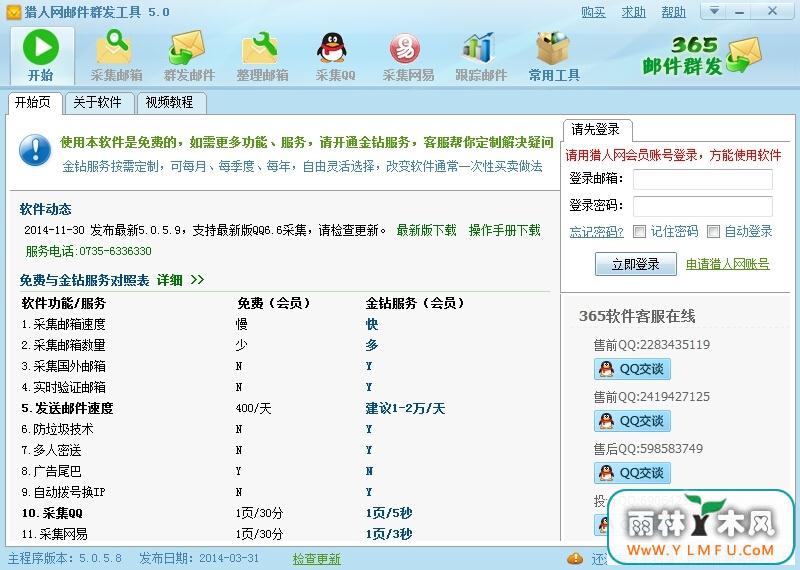Screen dimensions: 800x570
Task: Open the 帮助 menu link
Action: (673, 12)
